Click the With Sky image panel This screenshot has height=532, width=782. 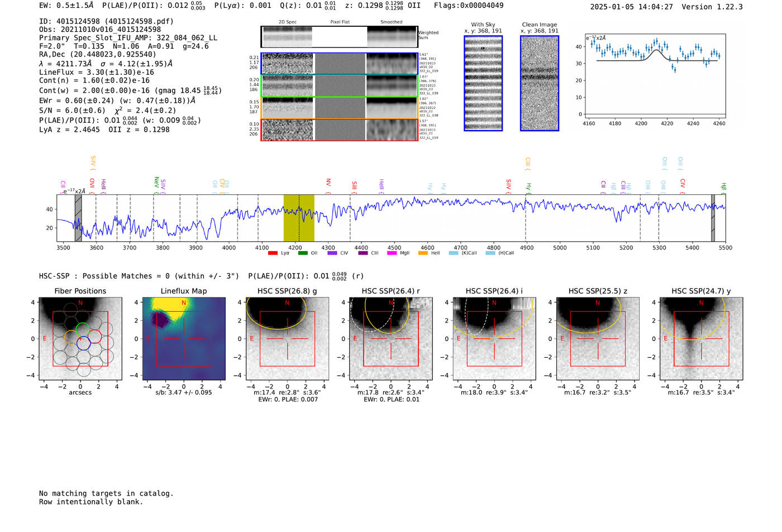(x=483, y=83)
